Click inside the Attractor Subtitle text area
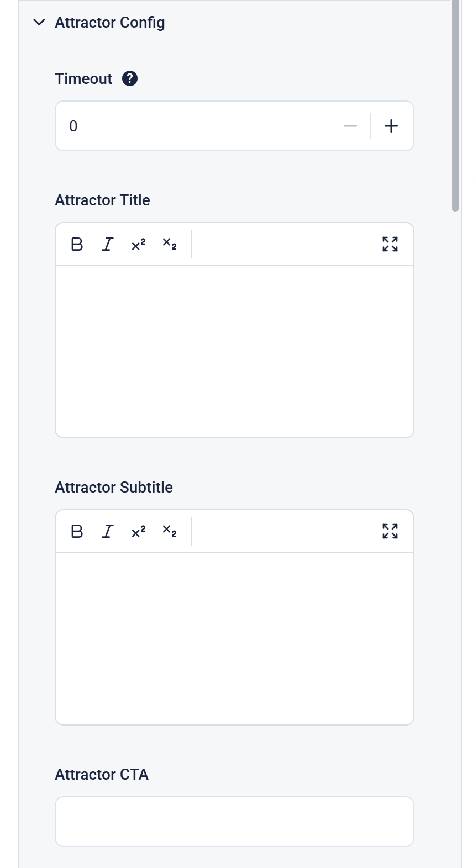Image resolution: width=473 pixels, height=868 pixels. (234, 638)
